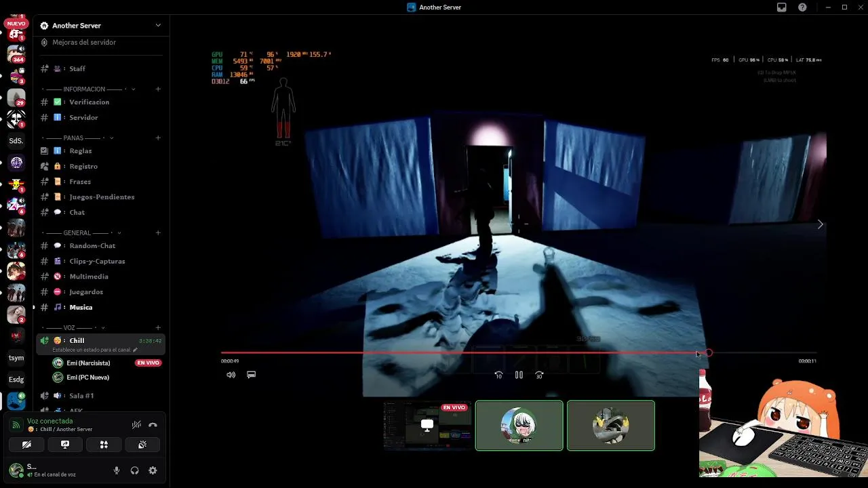Collapse the VOZ category
The image size is (868, 488).
click(x=73, y=327)
